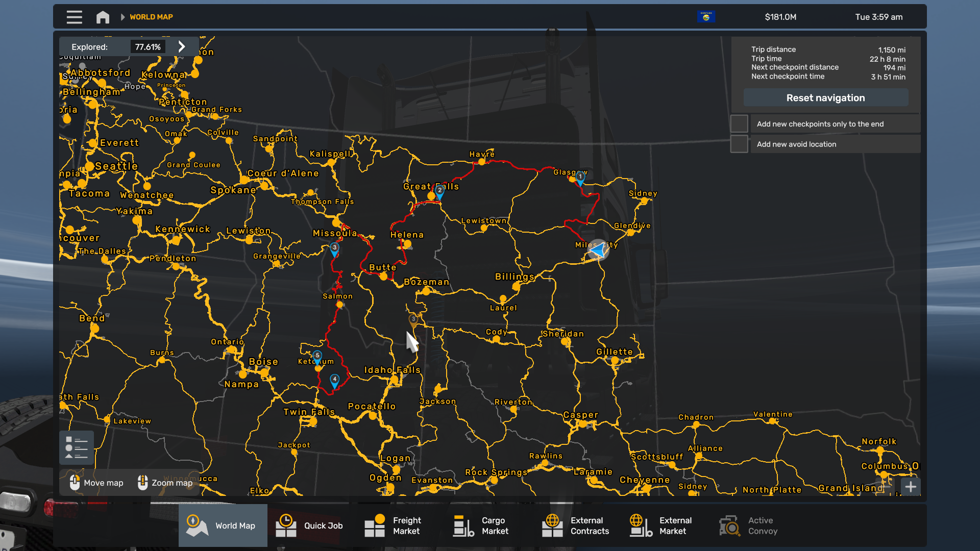
Task: Select checkpoint marker 4 below Ketchum
Action: pyautogui.click(x=334, y=381)
